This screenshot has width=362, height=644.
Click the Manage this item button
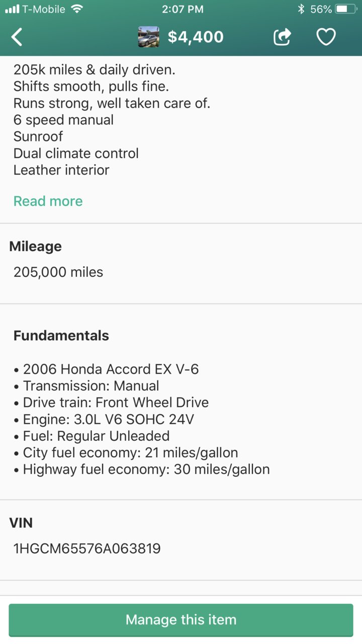click(x=181, y=620)
